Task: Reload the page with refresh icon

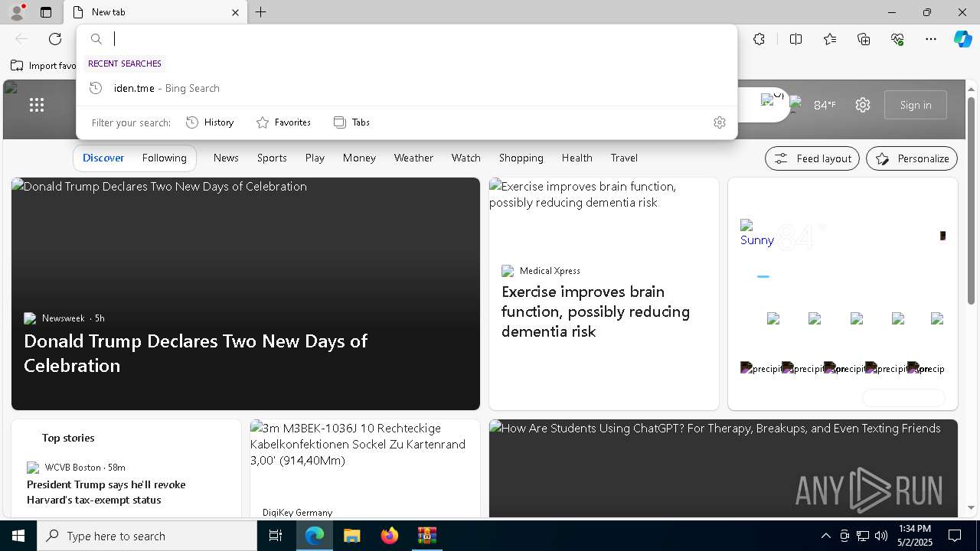Action: (55, 39)
